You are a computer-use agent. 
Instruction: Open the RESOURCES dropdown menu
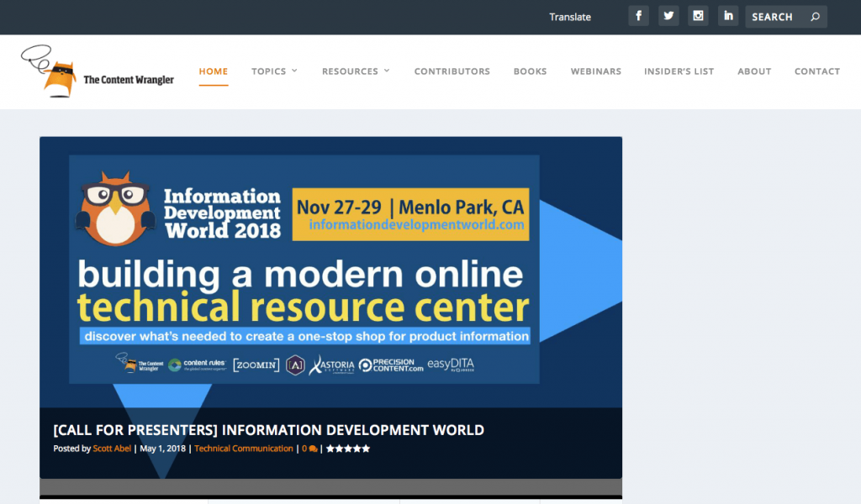355,71
